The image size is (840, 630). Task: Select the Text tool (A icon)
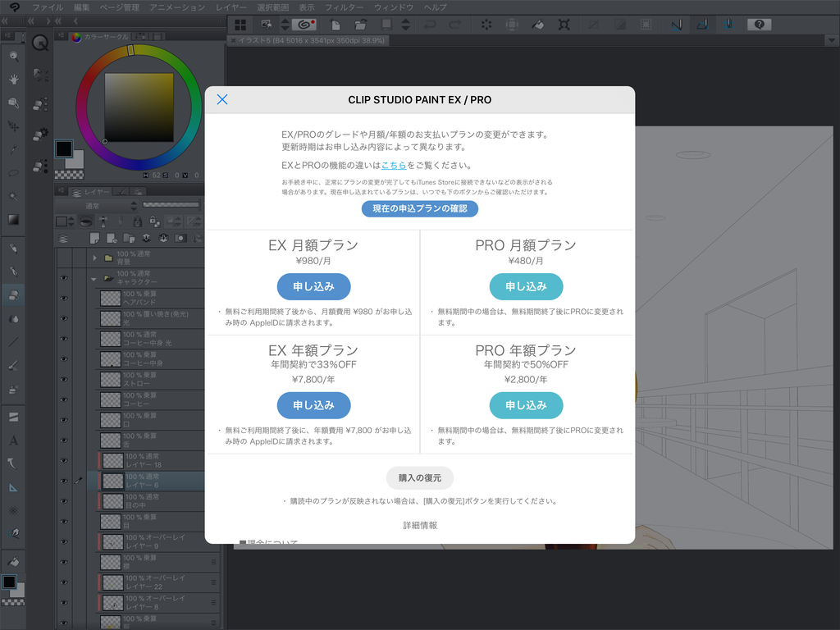coord(13,441)
